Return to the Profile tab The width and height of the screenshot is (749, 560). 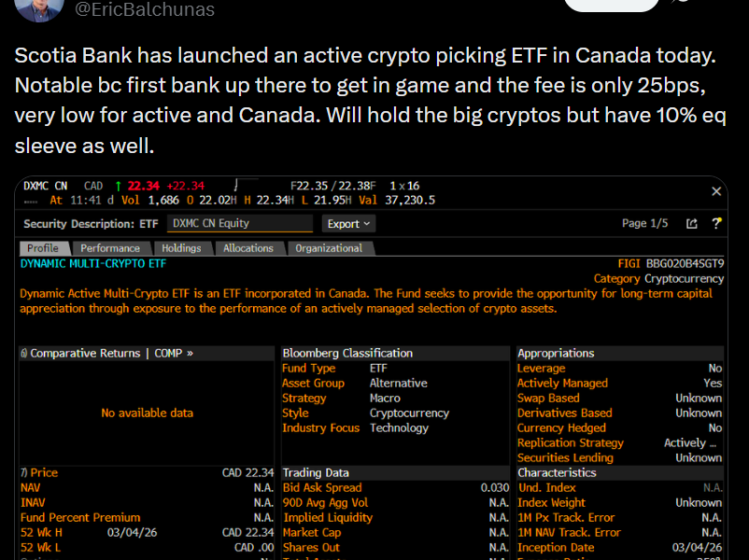tap(43, 248)
